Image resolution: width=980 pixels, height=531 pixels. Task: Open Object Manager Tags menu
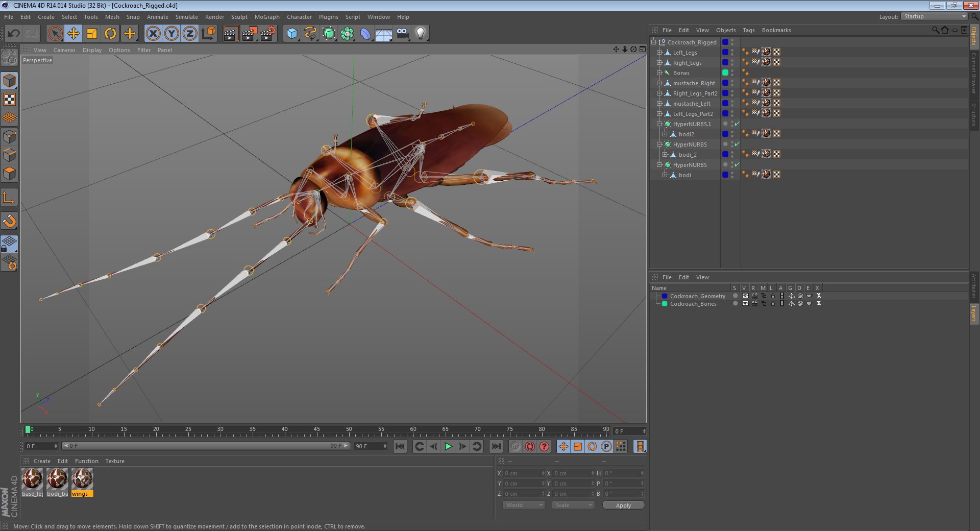coord(748,30)
